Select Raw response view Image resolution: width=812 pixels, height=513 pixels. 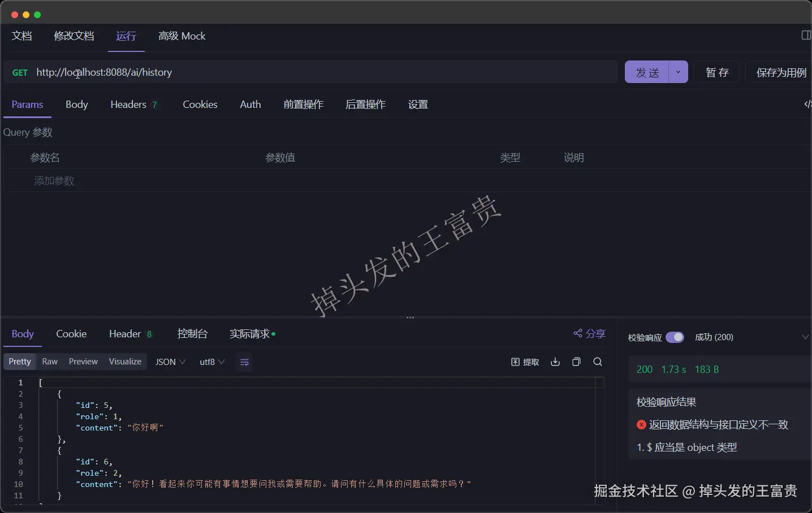point(50,362)
